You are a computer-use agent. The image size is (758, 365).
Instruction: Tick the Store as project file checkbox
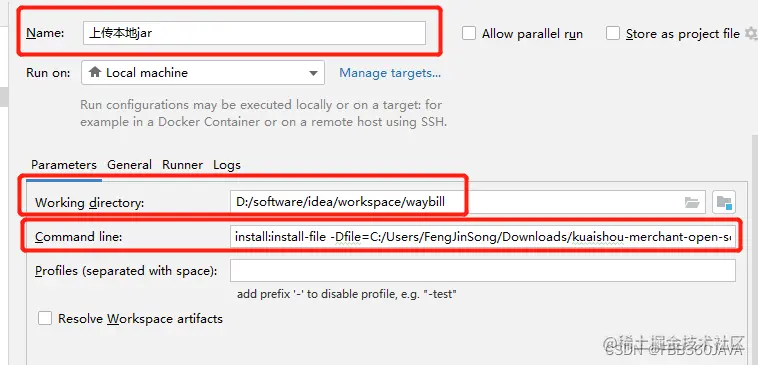[612, 33]
